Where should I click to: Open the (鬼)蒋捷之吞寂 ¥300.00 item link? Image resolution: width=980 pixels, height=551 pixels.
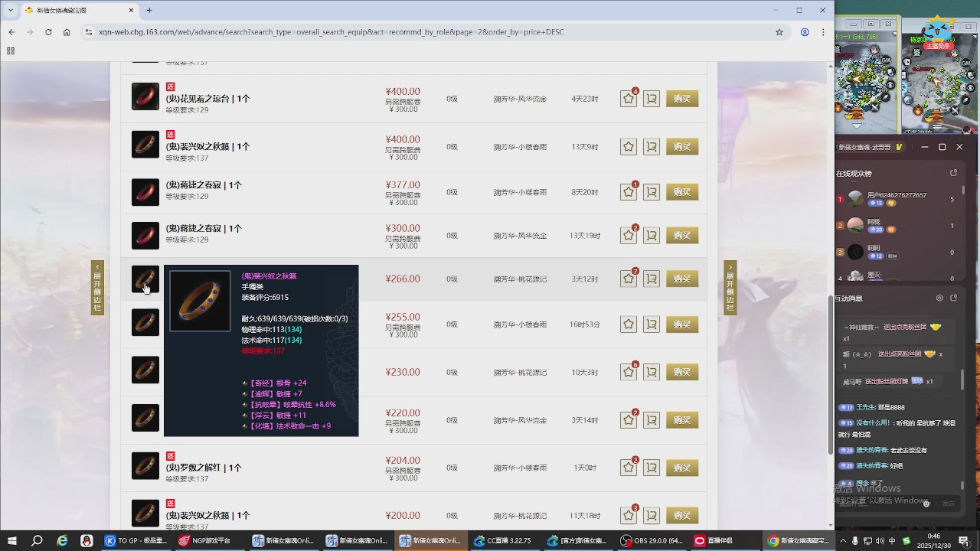[204, 229]
